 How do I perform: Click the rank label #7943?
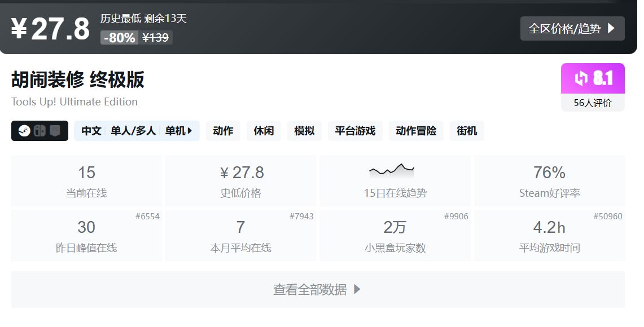click(301, 216)
